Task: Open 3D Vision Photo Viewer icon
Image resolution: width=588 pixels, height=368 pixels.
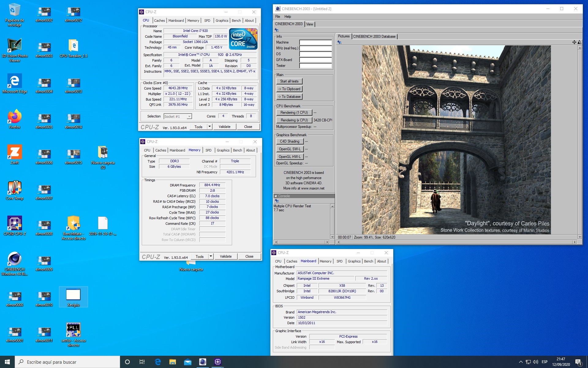Action: pyautogui.click(x=14, y=50)
